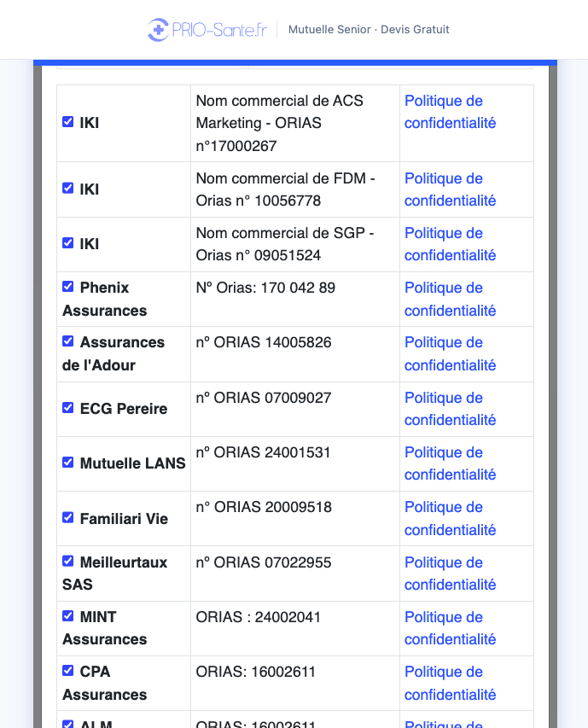Open Familiari Vie privacy policy link
This screenshot has width=588, height=728.
(450, 519)
